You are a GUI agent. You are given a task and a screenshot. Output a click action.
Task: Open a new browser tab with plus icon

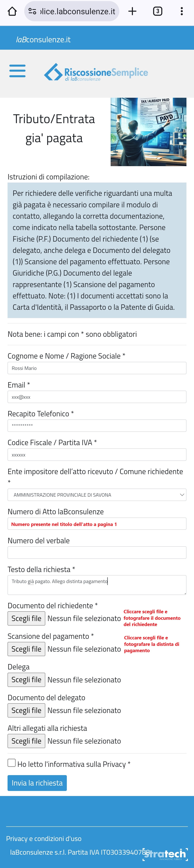click(132, 12)
